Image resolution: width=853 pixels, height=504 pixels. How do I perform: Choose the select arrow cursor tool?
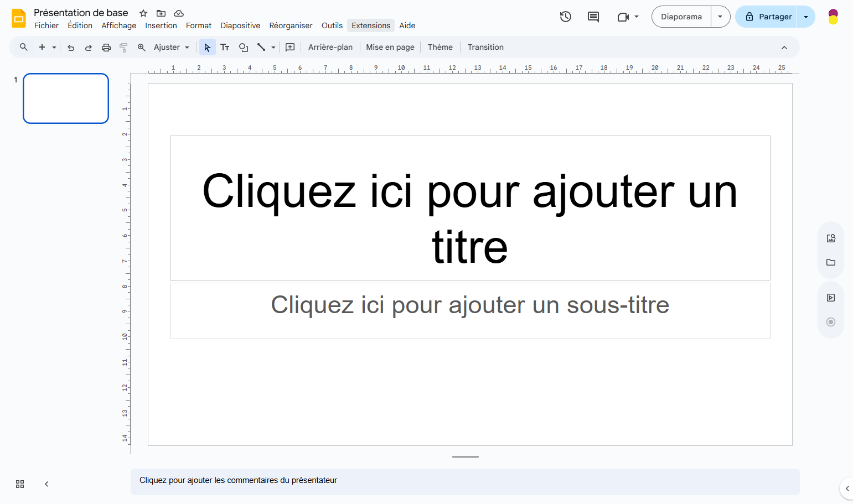(x=207, y=47)
